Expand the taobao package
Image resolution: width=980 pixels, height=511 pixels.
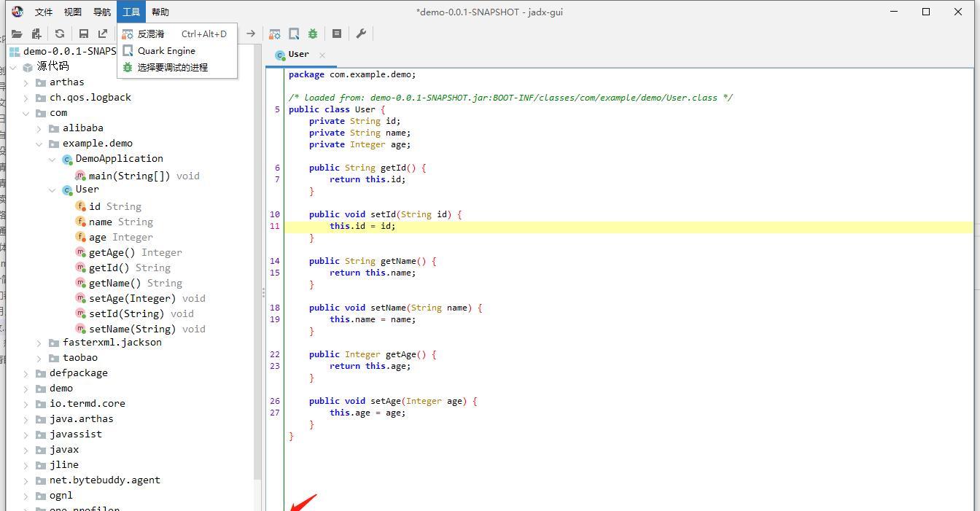[39, 358]
